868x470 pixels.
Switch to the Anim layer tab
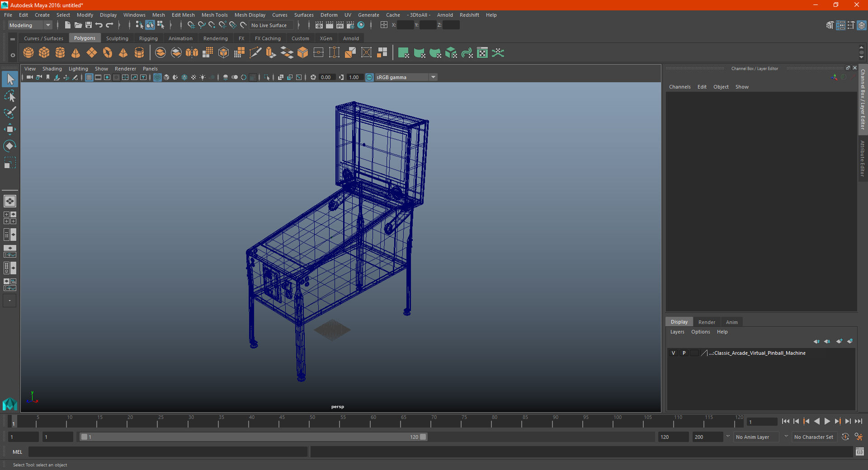[731, 322]
